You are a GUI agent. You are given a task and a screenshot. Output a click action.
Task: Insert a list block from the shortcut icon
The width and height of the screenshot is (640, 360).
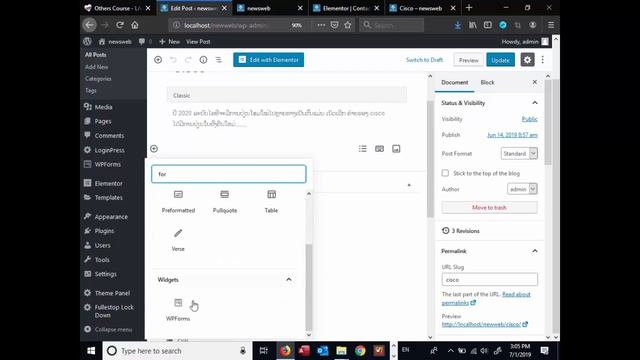click(x=362, y=149)
